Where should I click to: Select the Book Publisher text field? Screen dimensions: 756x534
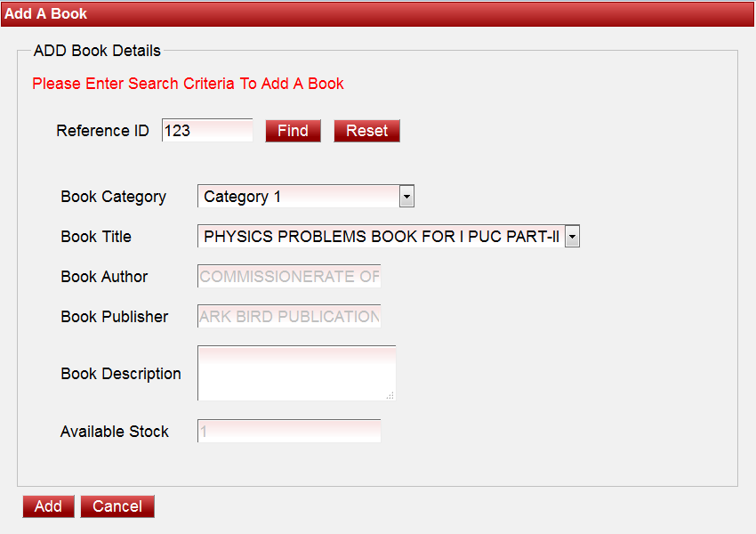click(289, 317)
